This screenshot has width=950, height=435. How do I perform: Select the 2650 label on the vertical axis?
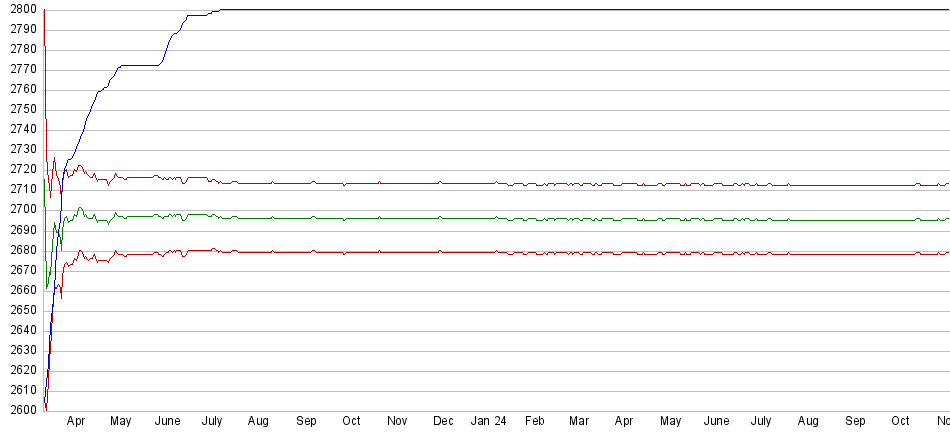coord(20,310)
